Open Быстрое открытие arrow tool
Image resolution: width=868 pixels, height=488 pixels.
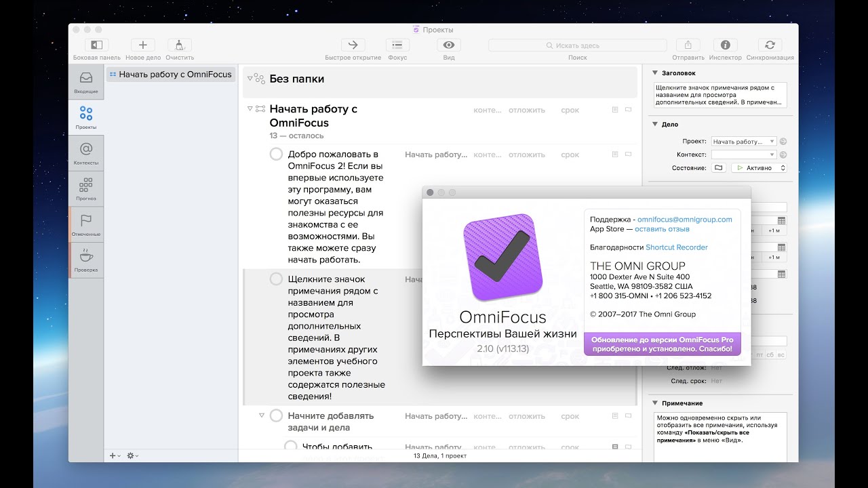[x=353, y=45]
